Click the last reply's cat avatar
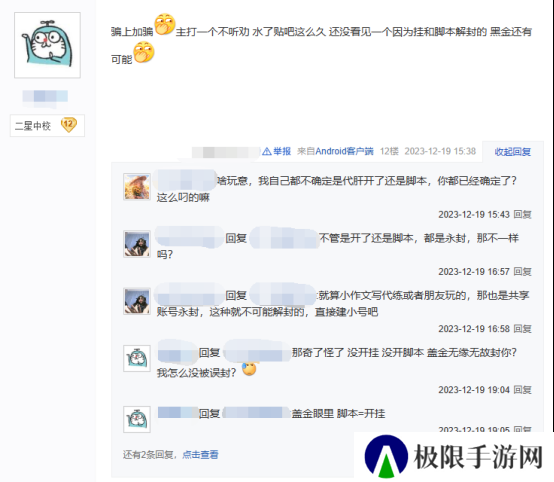The image size is (554, 482). pyautogui.click(x=137, y=419)
